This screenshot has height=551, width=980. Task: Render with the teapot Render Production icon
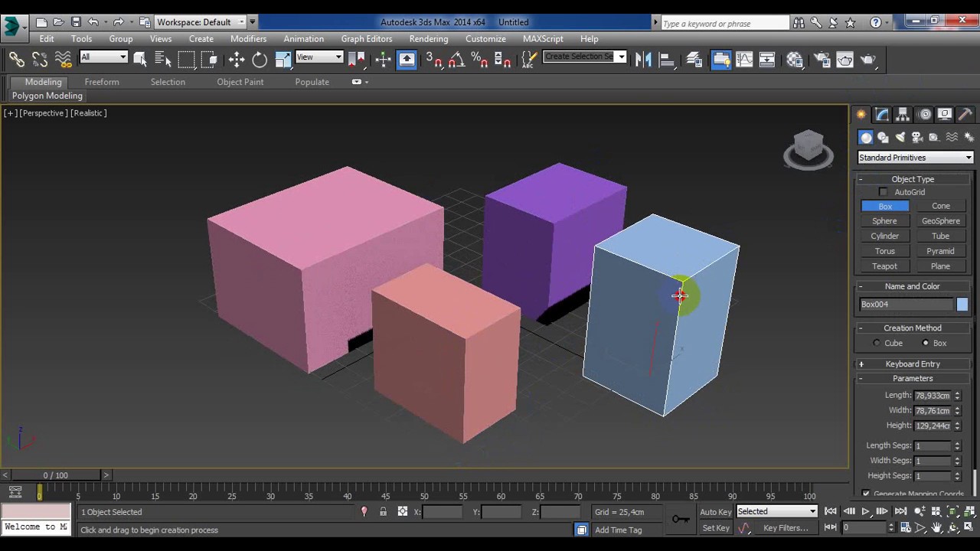point(868,59)
